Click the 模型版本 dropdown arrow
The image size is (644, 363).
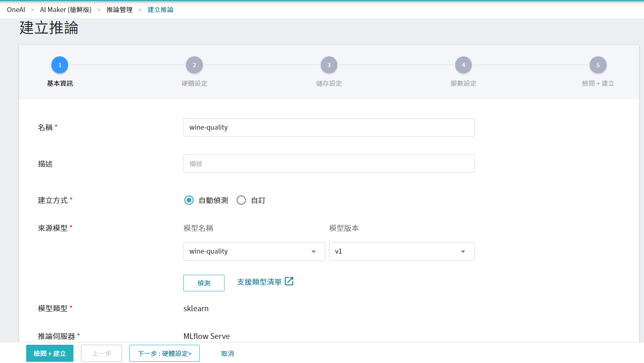tap(463, 252)
